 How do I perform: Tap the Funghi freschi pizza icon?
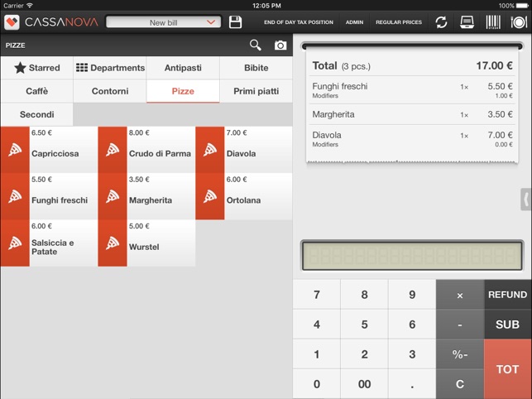coord(15,196)
